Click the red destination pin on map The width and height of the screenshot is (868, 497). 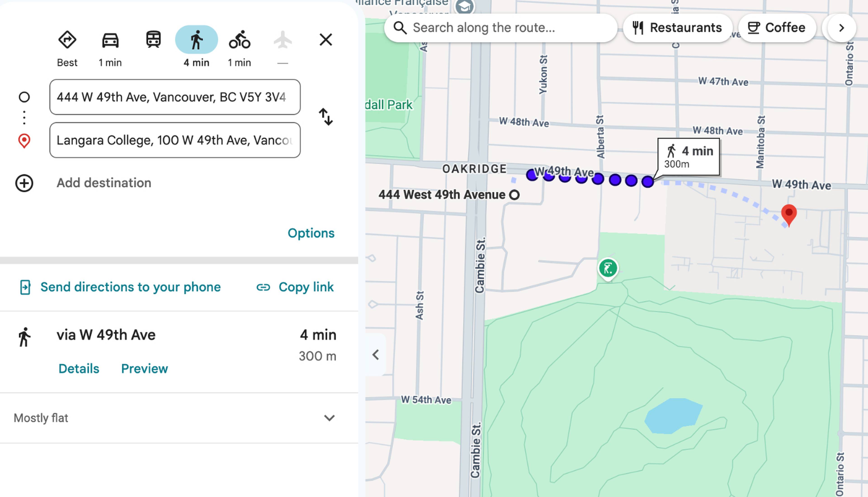[789, 215]
